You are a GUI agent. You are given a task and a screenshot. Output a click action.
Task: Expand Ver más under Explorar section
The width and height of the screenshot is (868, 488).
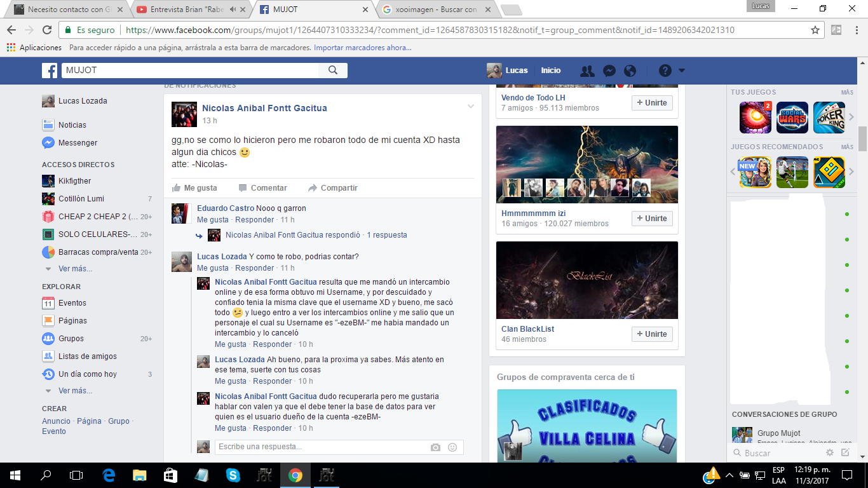74,391
